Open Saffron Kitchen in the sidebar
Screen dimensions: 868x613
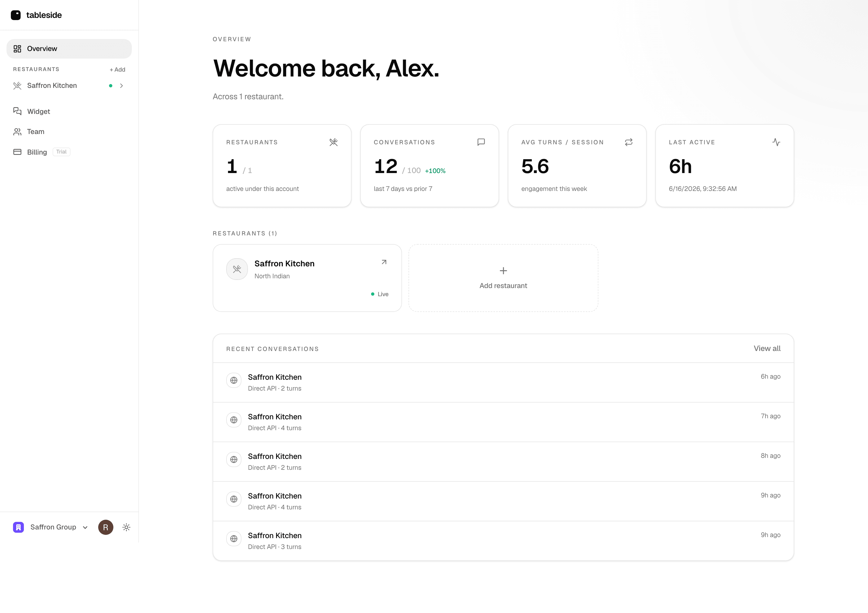tap(69, 86)
